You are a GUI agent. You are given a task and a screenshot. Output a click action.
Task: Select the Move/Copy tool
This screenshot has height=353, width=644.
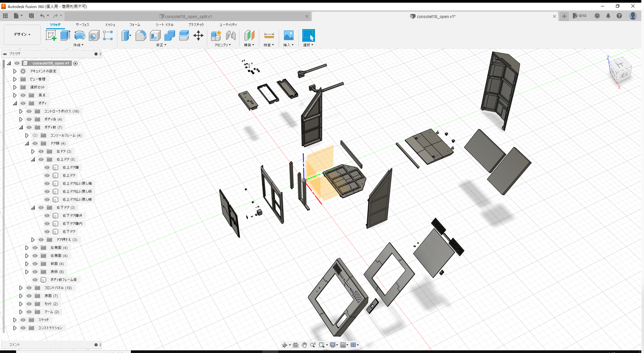coord(198,35)
